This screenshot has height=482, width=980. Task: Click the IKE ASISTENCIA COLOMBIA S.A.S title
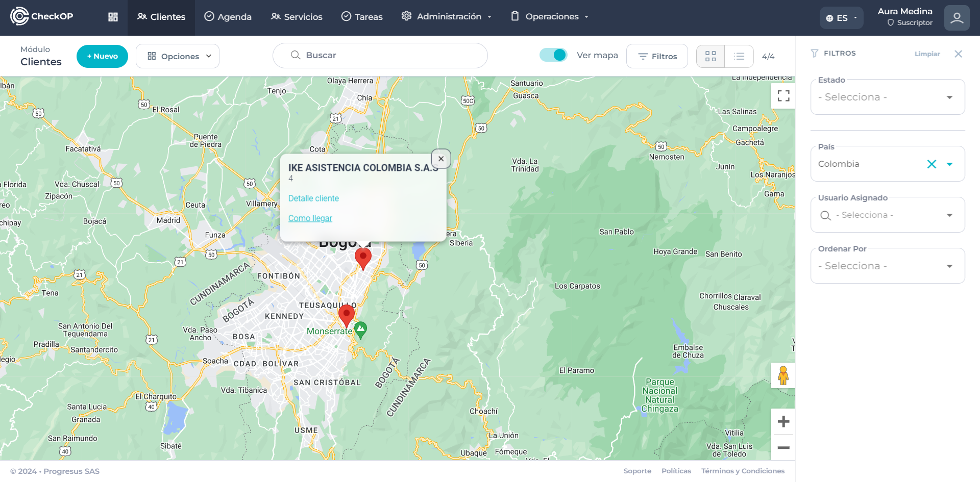click(363, 168)
